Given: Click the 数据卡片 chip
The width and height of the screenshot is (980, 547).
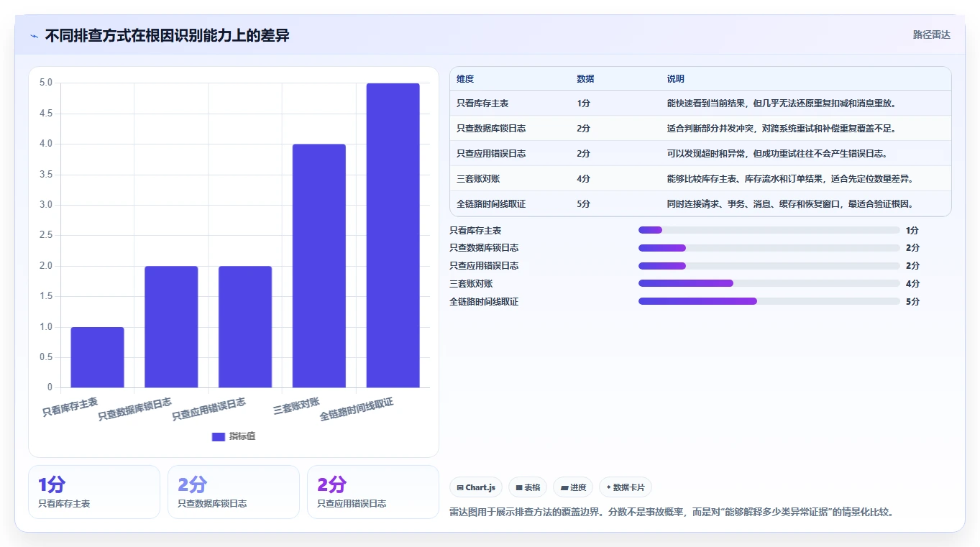Looking at the screenshot, I should click(626, 487).
